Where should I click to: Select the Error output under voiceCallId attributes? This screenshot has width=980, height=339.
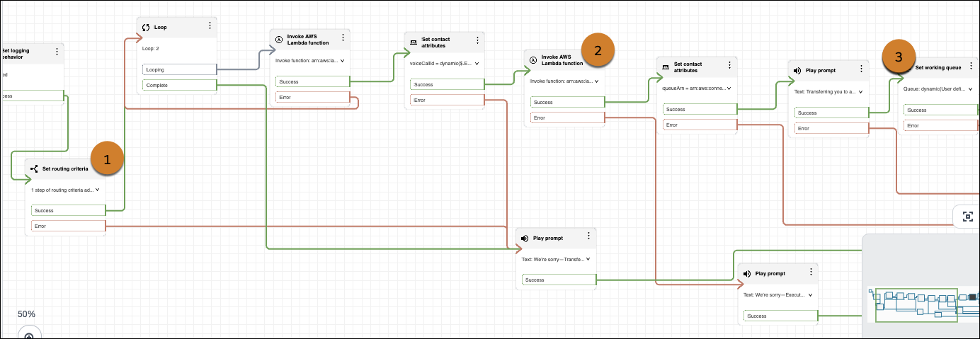tap(447, 100)
